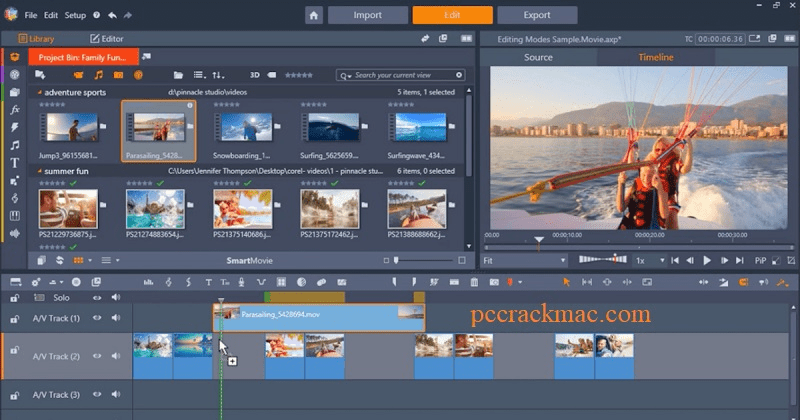This screenshot has width=800, height=420.
Task: Open the Effects (fx) category in sidebar
Action: pos(14,109)
